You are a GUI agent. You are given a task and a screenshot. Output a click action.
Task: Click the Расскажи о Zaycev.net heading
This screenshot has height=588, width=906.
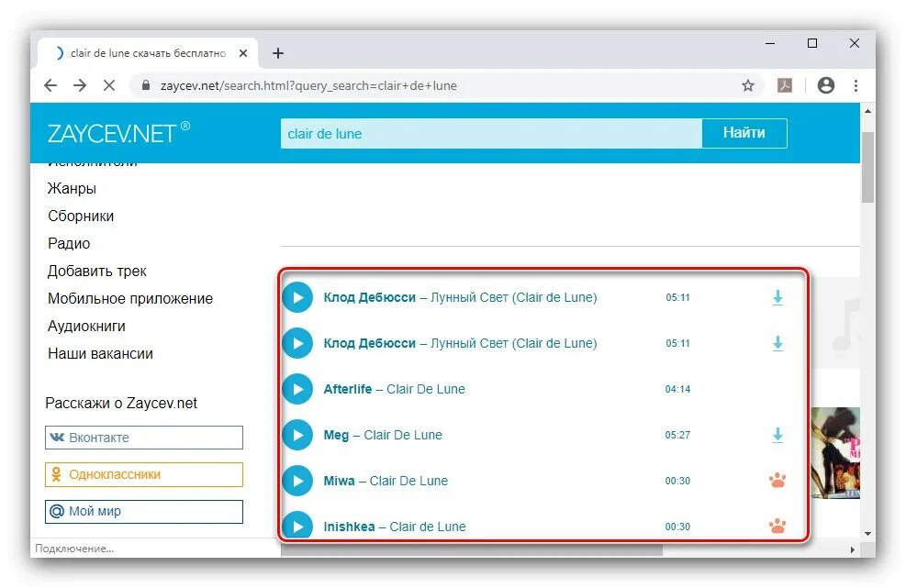[x=121, y=404]
